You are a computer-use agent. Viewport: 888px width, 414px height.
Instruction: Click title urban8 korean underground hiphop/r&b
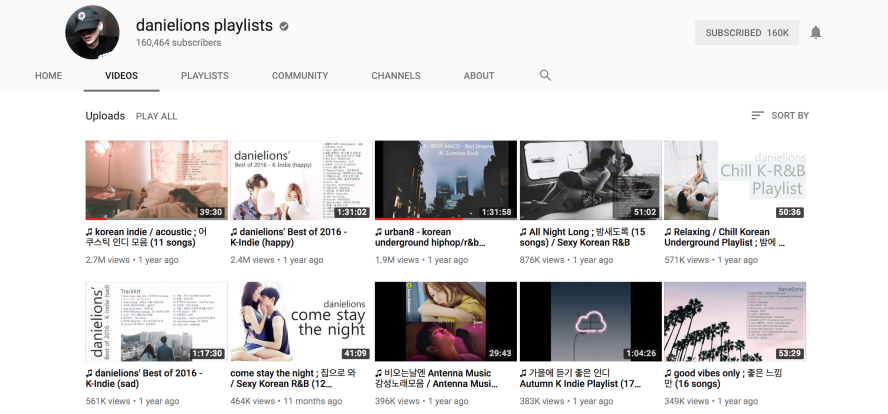tap(430, 237)
